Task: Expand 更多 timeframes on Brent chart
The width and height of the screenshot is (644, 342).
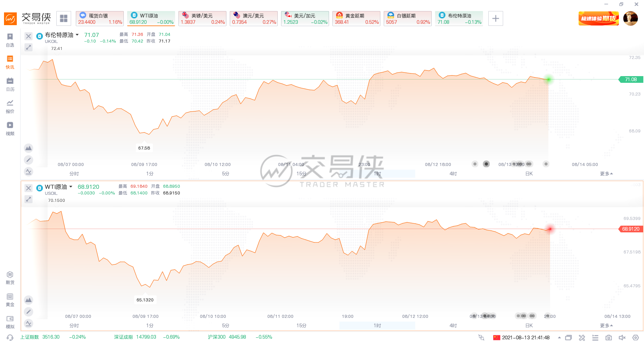Action: click(606, 174)
